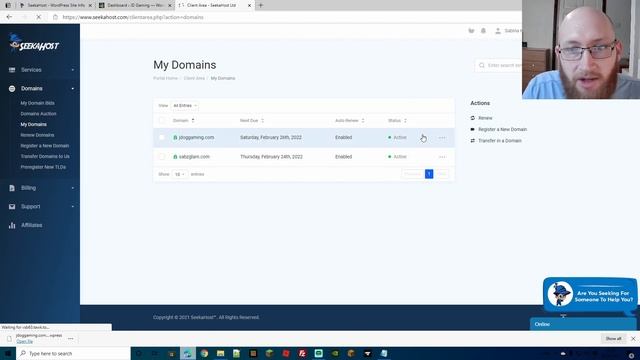Open Chrome from the taskbar
This screenshot has height=360, width=640.
(204, 353)
